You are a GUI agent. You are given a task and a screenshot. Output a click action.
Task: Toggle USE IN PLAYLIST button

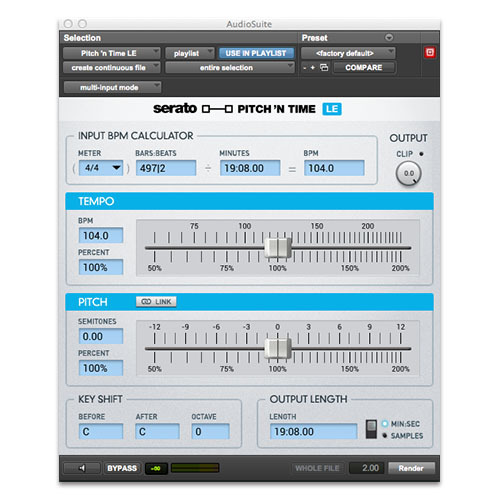tap(256, 53)
